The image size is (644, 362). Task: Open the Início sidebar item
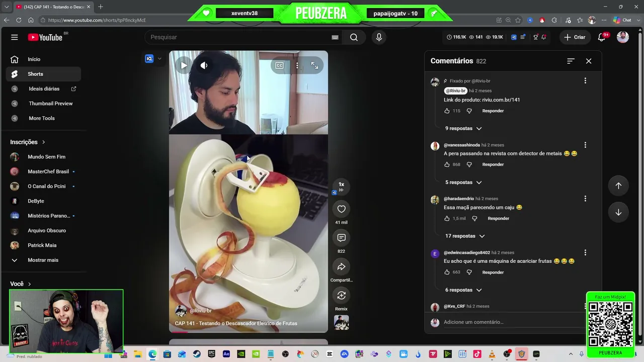click(x=43, y=59)
